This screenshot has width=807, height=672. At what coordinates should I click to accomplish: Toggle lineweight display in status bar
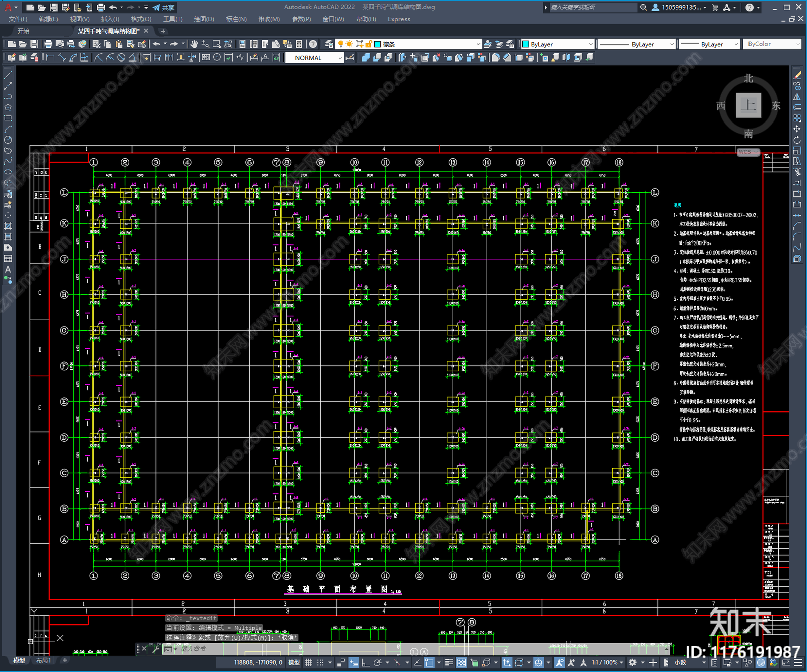pyautogui.click(x=449, y=662)
